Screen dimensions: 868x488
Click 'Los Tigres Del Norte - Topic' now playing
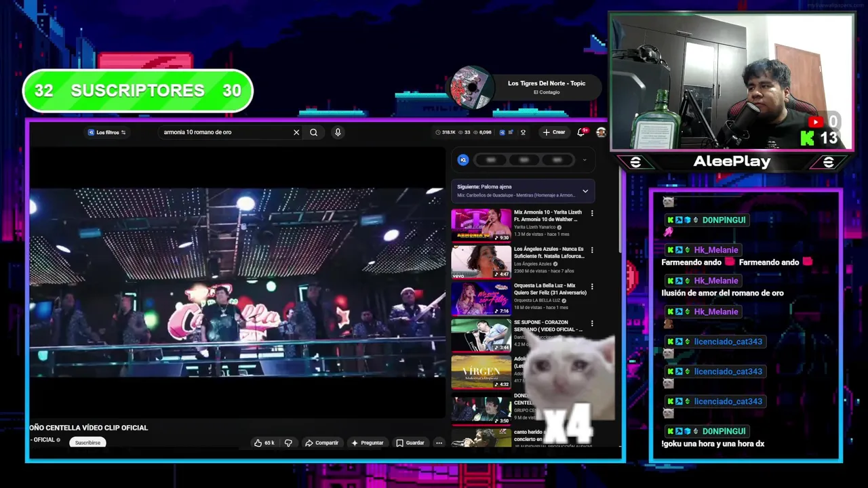point(547,83)
